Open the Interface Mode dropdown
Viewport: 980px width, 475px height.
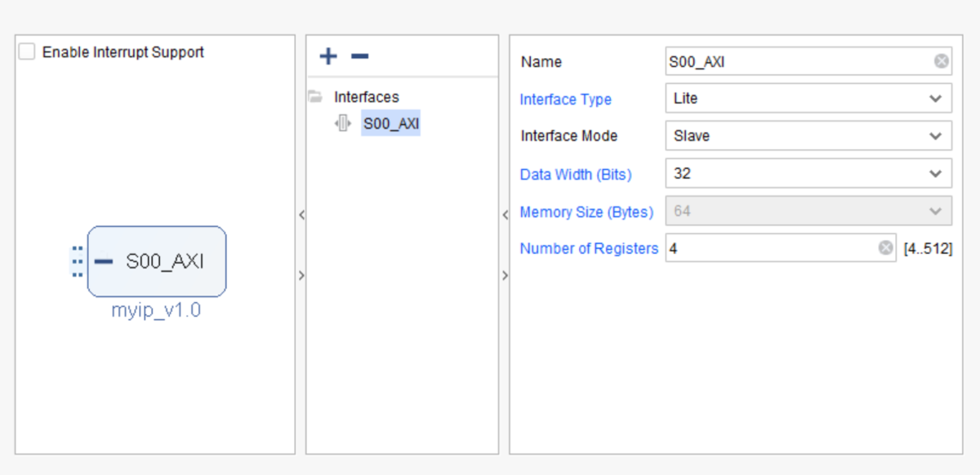935,136
